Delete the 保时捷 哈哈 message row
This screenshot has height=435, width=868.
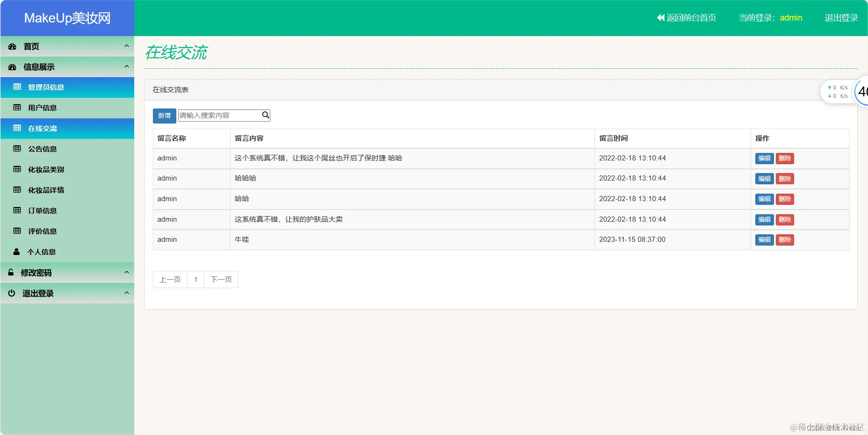785,159
